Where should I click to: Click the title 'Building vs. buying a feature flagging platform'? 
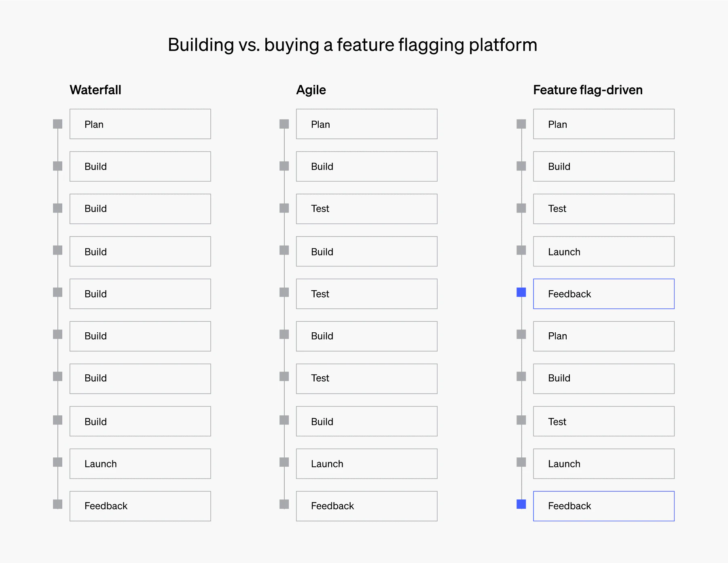352,45
